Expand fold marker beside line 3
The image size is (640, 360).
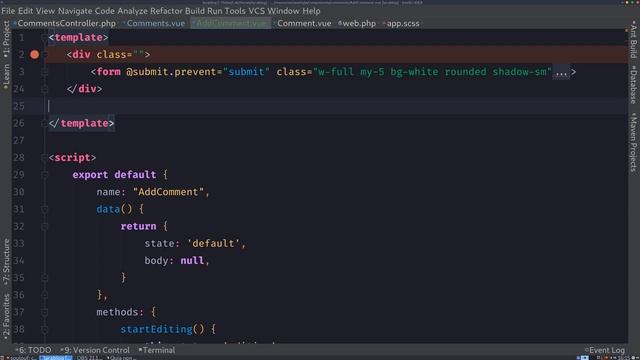[44, 72]
